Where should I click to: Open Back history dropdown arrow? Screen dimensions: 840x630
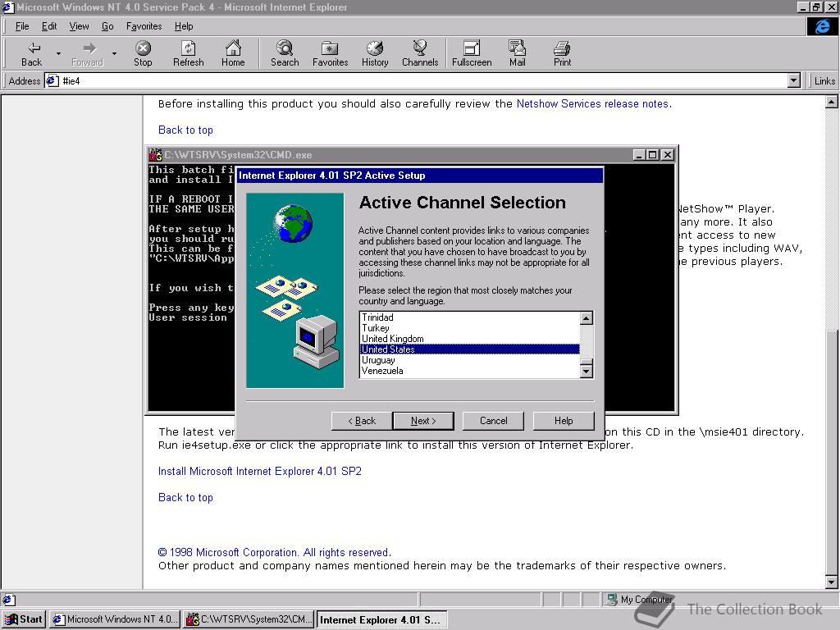click(58, 53)
